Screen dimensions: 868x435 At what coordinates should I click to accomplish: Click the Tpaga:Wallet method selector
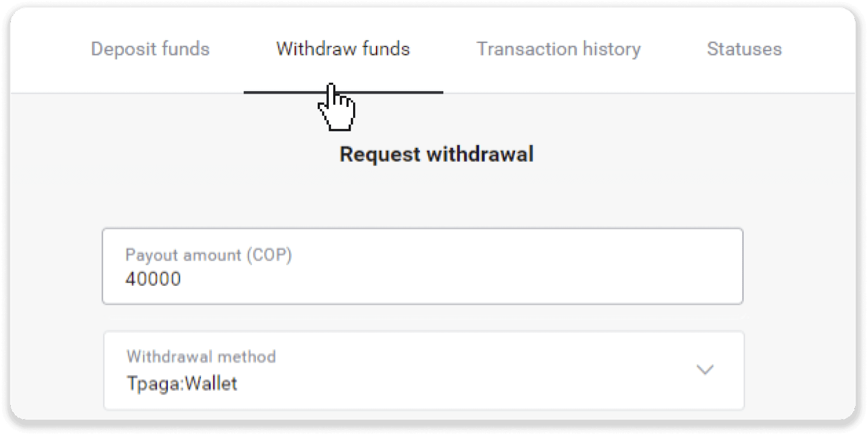423,369
